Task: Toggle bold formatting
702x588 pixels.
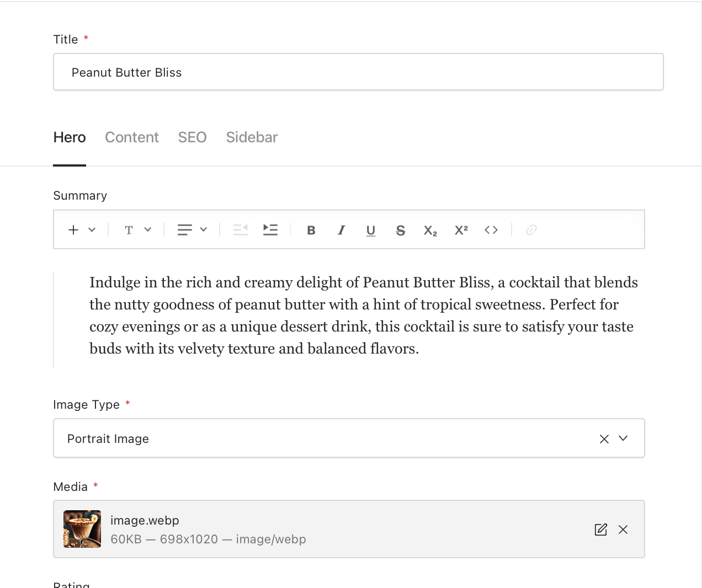Action: (x=311, y=230)
